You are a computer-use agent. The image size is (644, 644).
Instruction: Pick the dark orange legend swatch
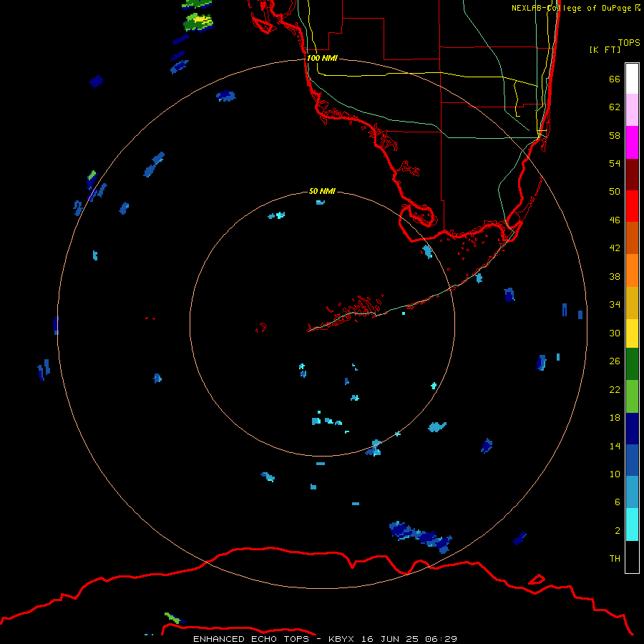click(632, 238)
